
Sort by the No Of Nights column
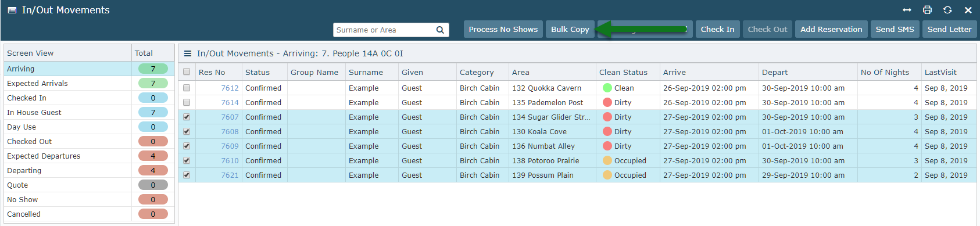885,72
